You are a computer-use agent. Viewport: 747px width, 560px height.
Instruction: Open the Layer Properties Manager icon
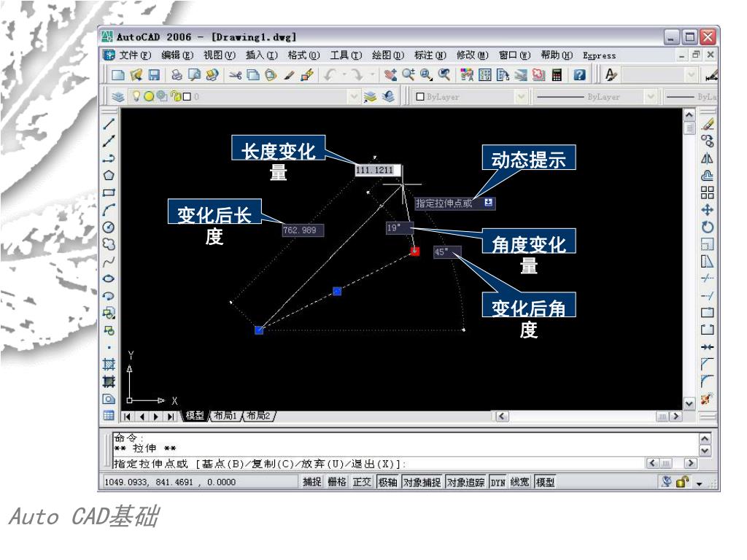pos(117,97)
